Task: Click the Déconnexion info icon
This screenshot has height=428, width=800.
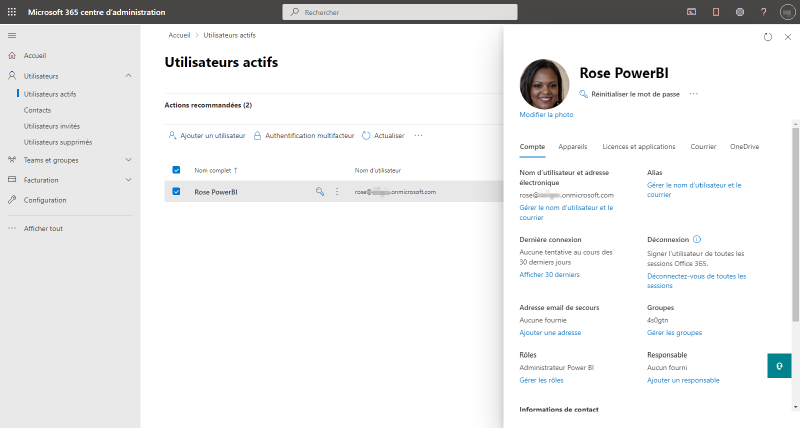Action: click(697, 239)
